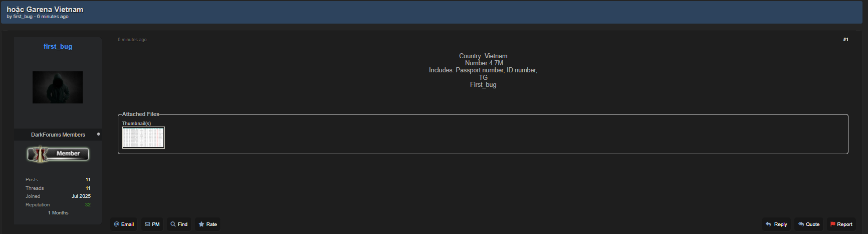
Task: Reply to the post using arrow button
Action: [776, 224]
